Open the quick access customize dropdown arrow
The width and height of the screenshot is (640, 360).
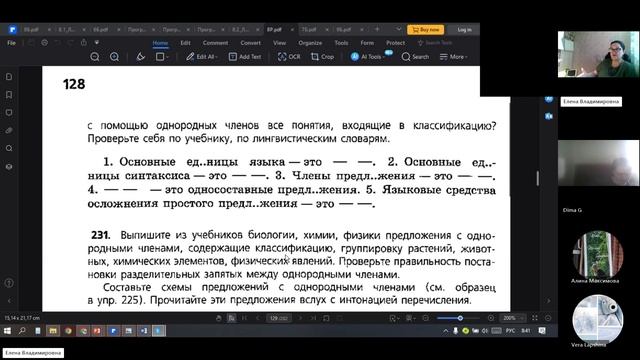point(97,42)
